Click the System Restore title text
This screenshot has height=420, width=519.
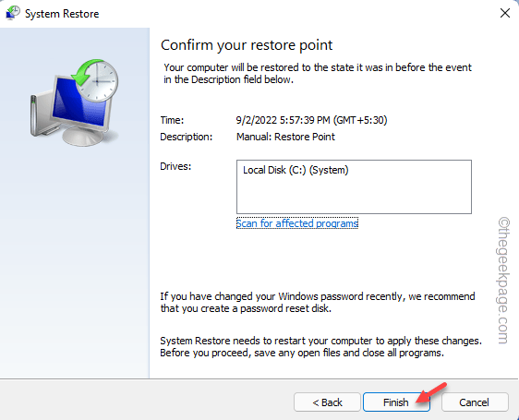tap(62, 14)
